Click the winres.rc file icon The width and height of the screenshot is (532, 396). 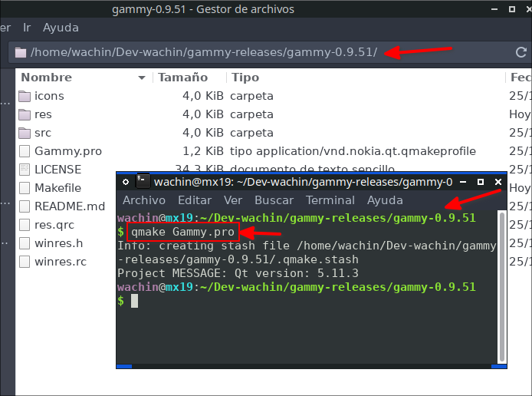(x=25, y=262)
